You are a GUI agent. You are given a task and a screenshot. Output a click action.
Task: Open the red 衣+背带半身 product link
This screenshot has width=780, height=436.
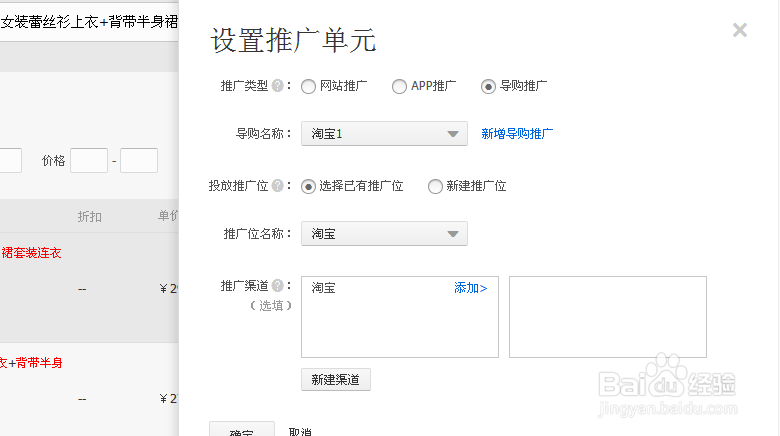coord(31,363)
